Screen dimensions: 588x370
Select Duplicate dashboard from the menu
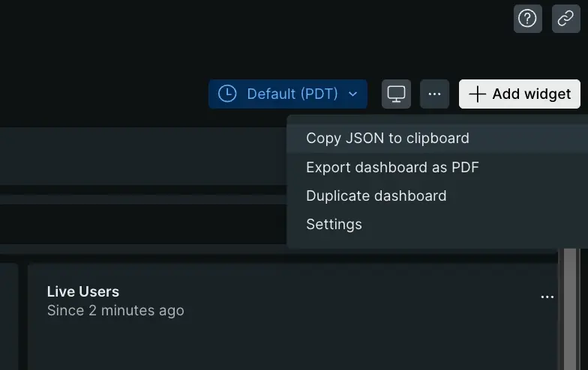coord(376,195)
